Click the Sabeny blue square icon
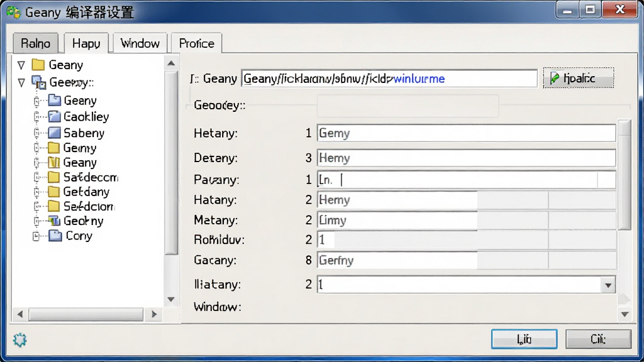This screenshot has width=644, height=362. tap(55, 133)
